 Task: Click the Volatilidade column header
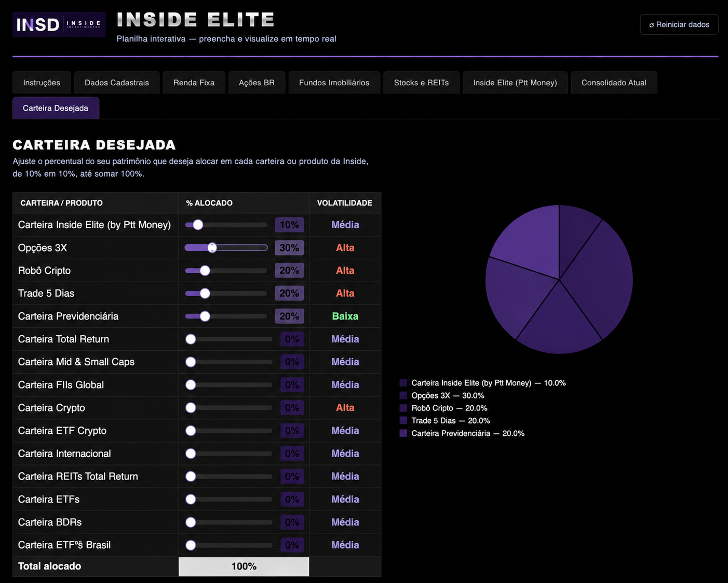click(345, 203)
